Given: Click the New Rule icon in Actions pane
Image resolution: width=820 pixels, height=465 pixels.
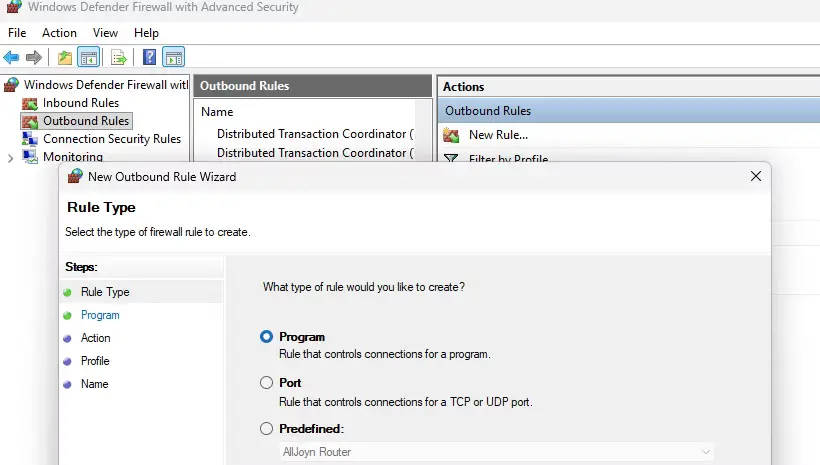Looking at the screenshot, I should tap(451, 135).
